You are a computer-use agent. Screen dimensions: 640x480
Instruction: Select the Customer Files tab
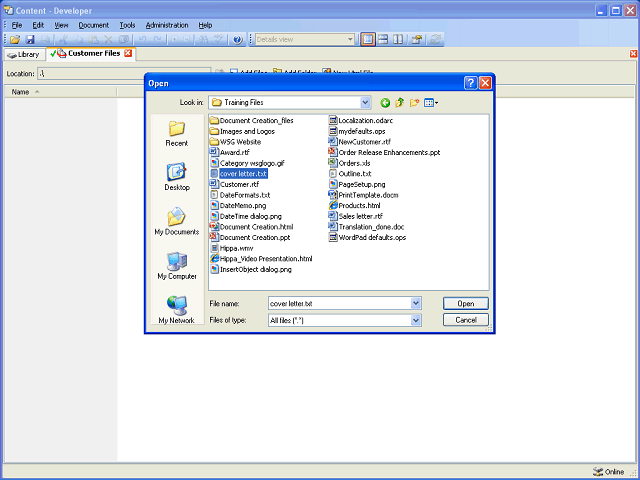pos(91,53)
